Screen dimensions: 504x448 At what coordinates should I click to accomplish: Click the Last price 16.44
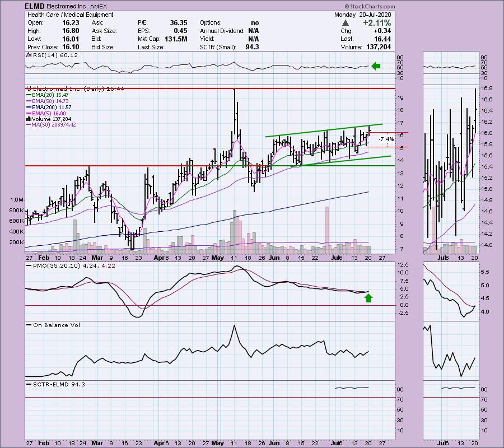point(382,39)
